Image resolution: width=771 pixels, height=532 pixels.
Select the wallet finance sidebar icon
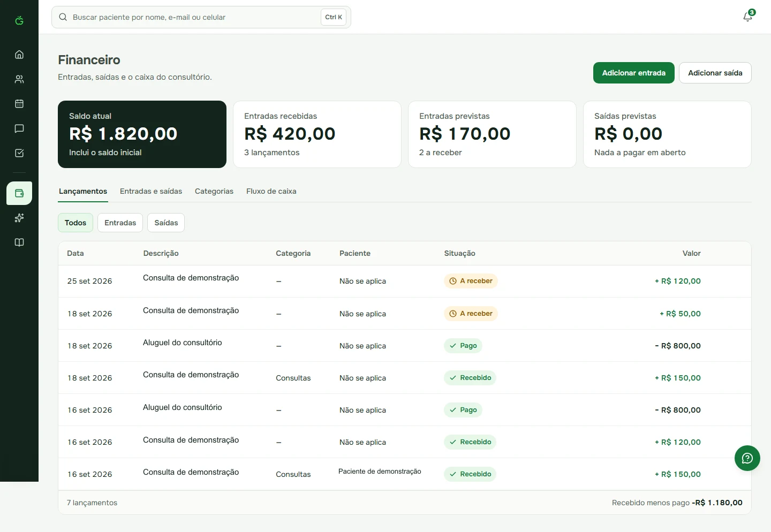19,193
